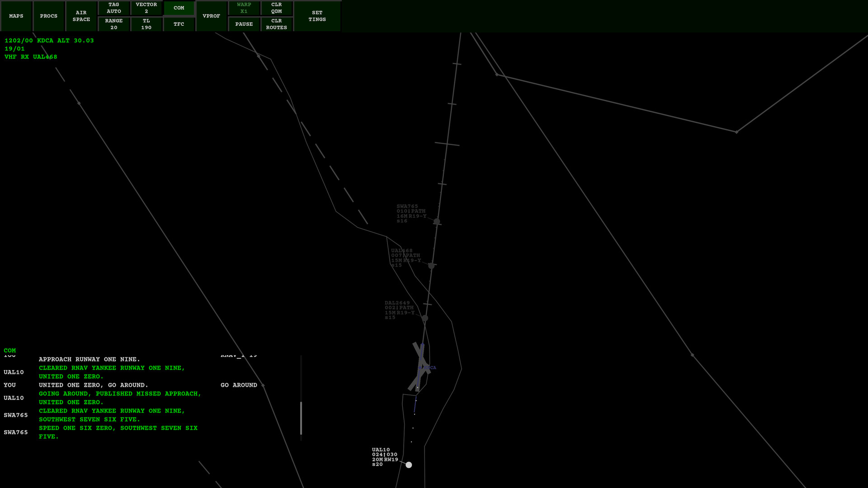Image resolution: width=868 pixels, height=488 pixels.
Task: Click the KDCA airport label
Action: pos(430,368)
